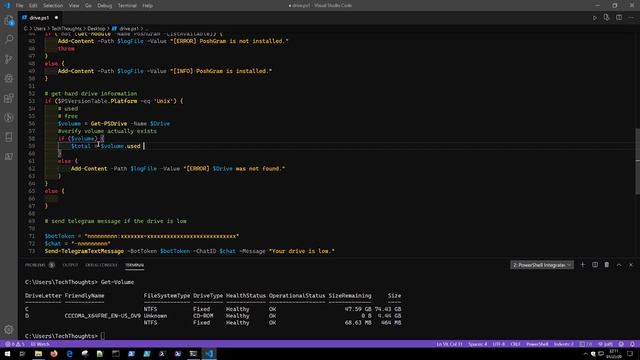Screen dimensions: 640x360
Task: Change language mode via PowerShell status
Action: [537, 344]
